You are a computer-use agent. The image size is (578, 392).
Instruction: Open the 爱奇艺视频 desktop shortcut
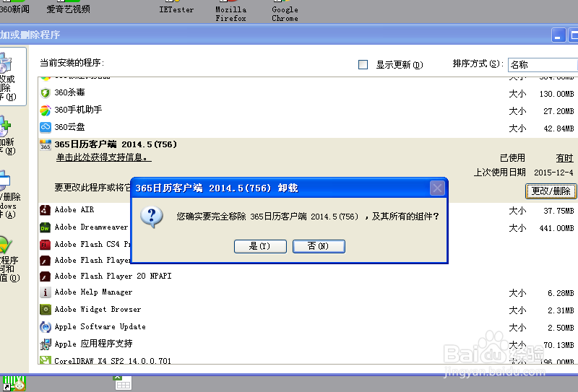(x=68, y=8)
